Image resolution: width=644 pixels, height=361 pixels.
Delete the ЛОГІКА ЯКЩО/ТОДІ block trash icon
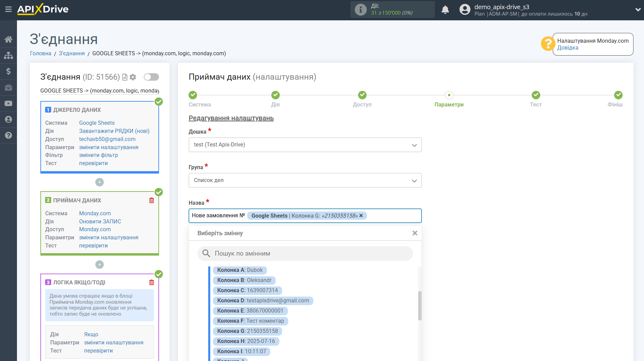point(152,282)
